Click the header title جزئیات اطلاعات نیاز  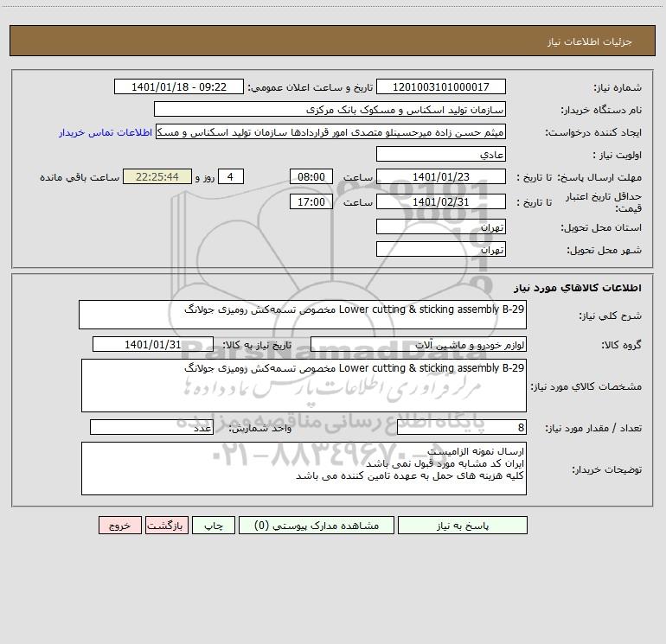[x=590, y=41]
